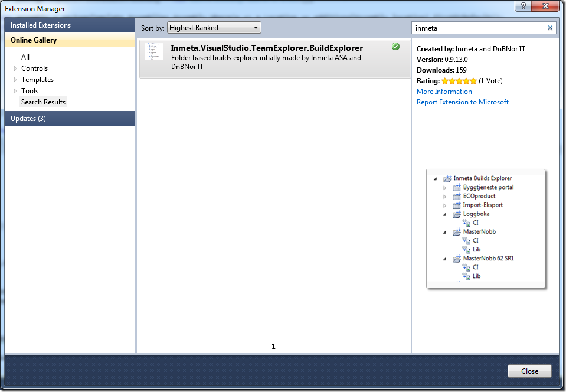Screen dimensions: 566x392
Task: Focus the search field containing inmeta
Action: (x=479, y=28)
